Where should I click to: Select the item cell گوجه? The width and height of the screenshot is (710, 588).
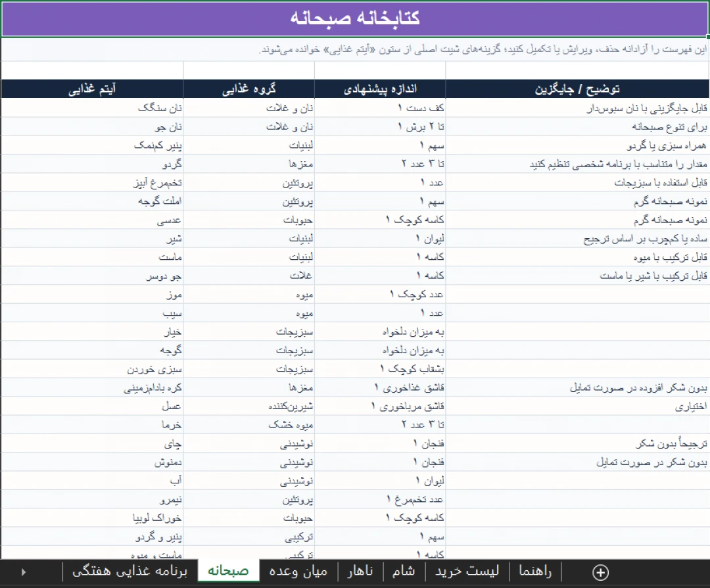click(x=93, y=350)
